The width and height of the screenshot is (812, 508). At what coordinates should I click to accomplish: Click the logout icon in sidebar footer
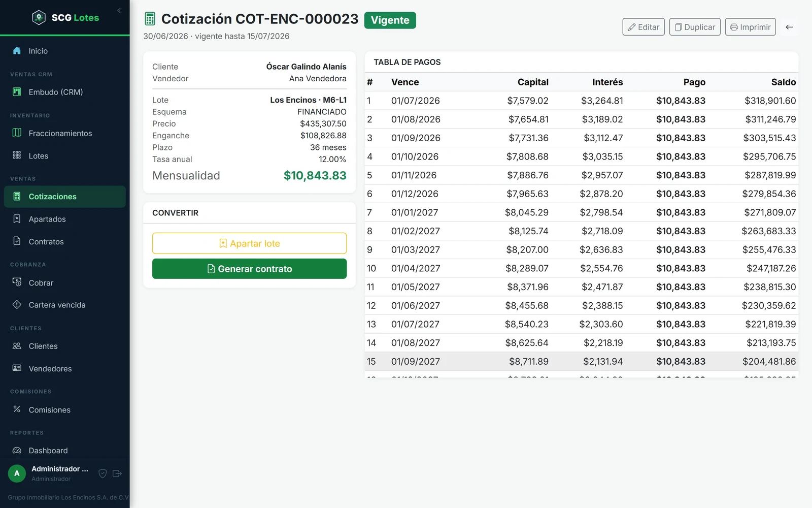point(117,473)
